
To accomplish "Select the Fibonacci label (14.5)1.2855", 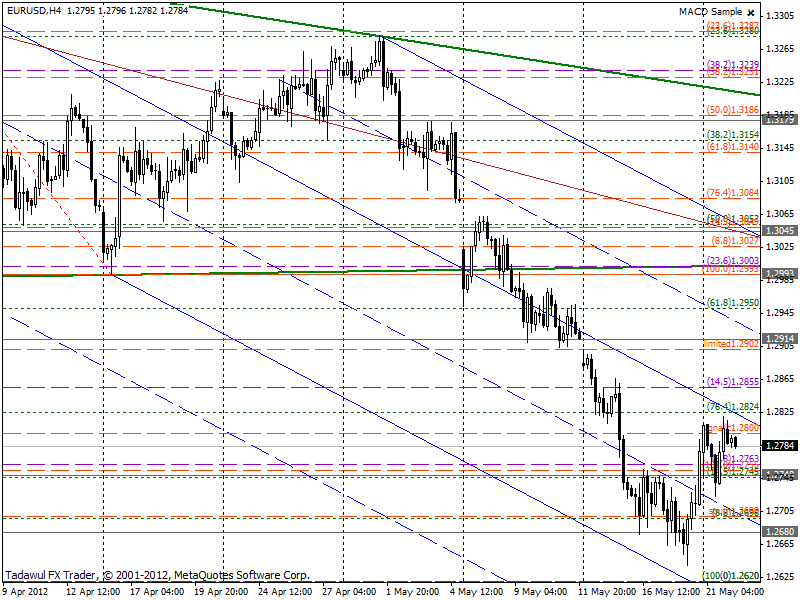I will [733, 382].
